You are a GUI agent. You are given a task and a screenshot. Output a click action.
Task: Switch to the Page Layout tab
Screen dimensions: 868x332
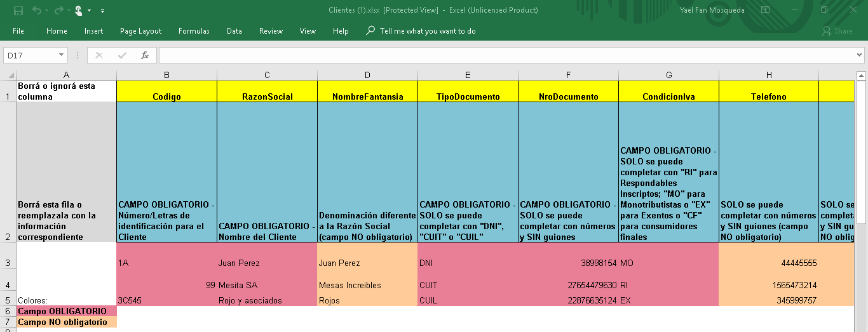(140, 31)
